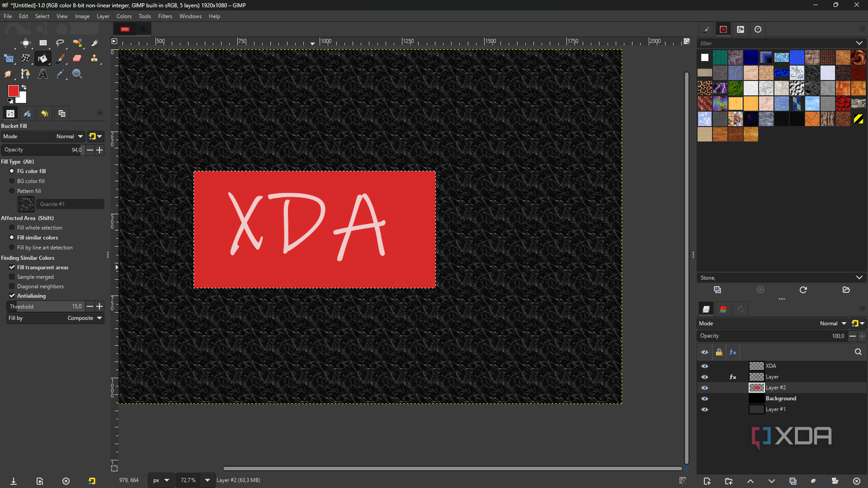Screen dimensions: 868x488
Task: Select the Select by Color tool
Action: pyautogui.click(x=78, y=43)
